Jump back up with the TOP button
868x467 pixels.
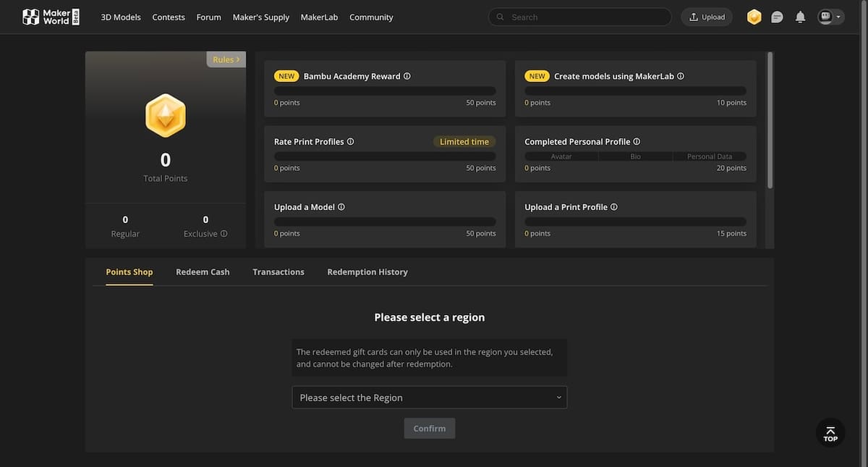click(830, 432)
